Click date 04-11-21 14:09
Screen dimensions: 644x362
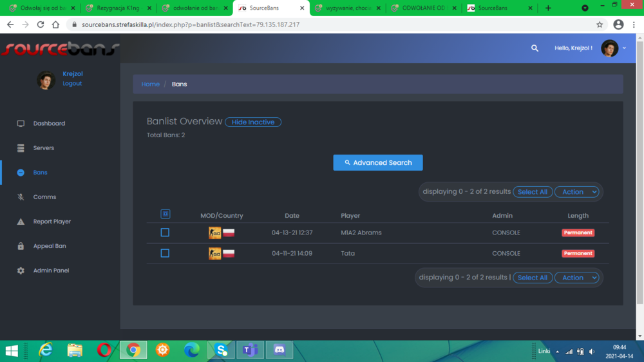pos(292,254)
